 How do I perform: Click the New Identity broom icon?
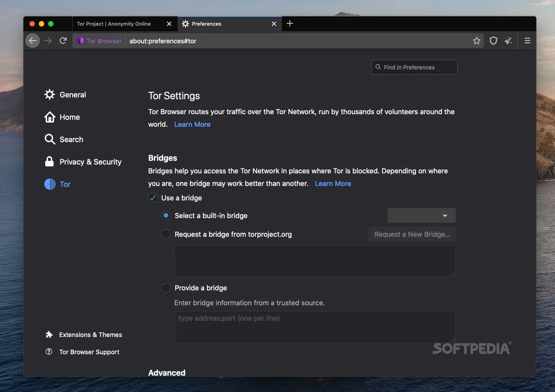(508, 41)
